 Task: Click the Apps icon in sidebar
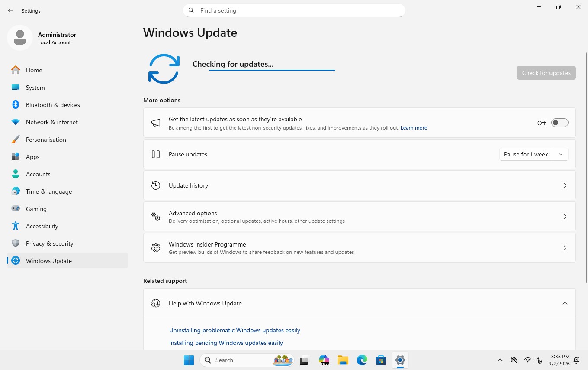click(x=16, y=156)
